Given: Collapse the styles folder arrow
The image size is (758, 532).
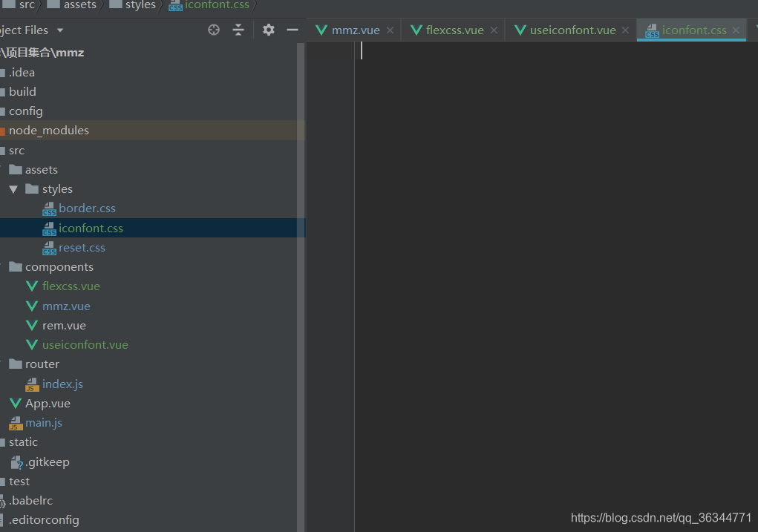Looking at the screenshot, I should tap(13, 189).
